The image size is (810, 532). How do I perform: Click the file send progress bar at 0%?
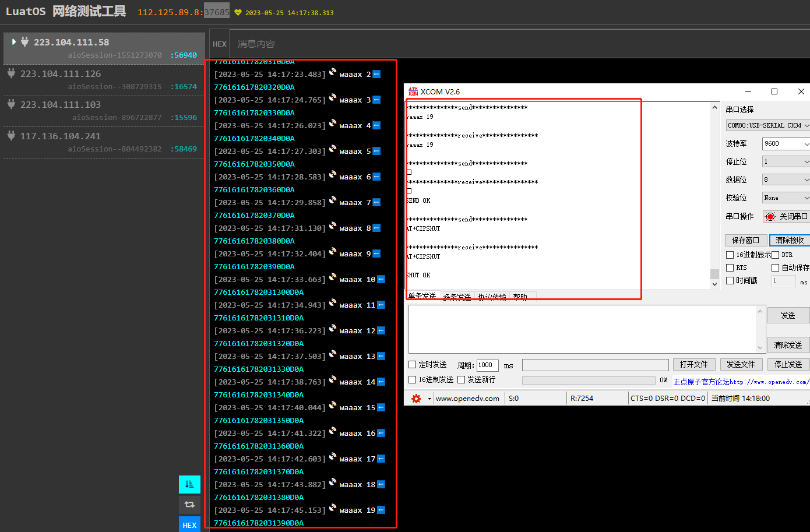tap(589, 380)
